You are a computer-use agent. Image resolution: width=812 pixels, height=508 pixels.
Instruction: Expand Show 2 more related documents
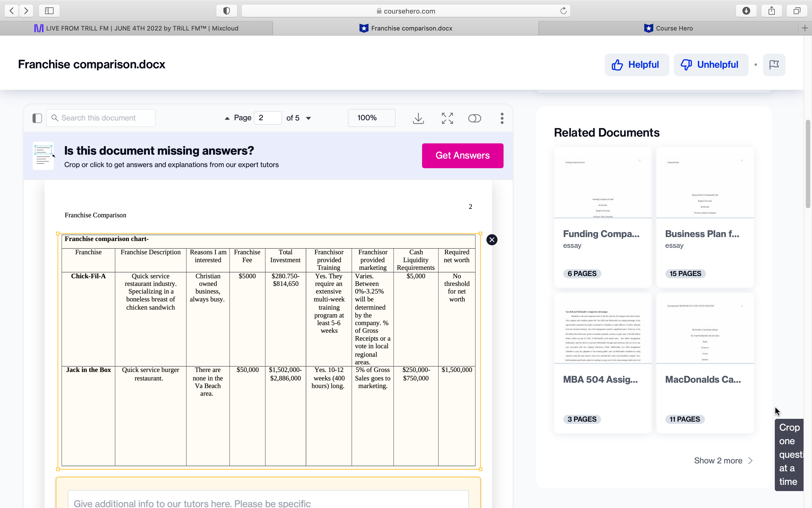(723, 461)
